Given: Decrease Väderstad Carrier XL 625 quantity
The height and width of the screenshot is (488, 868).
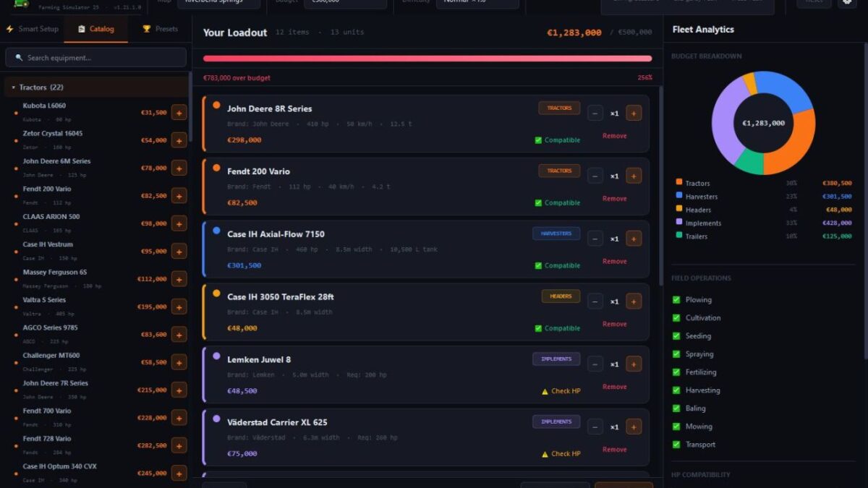Looking at the screenshot, I should 595,427.
